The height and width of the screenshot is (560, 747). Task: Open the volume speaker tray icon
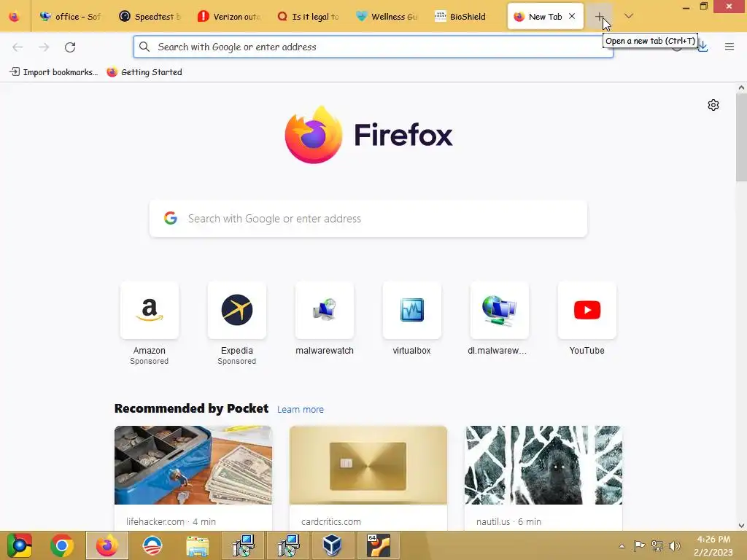675,546
